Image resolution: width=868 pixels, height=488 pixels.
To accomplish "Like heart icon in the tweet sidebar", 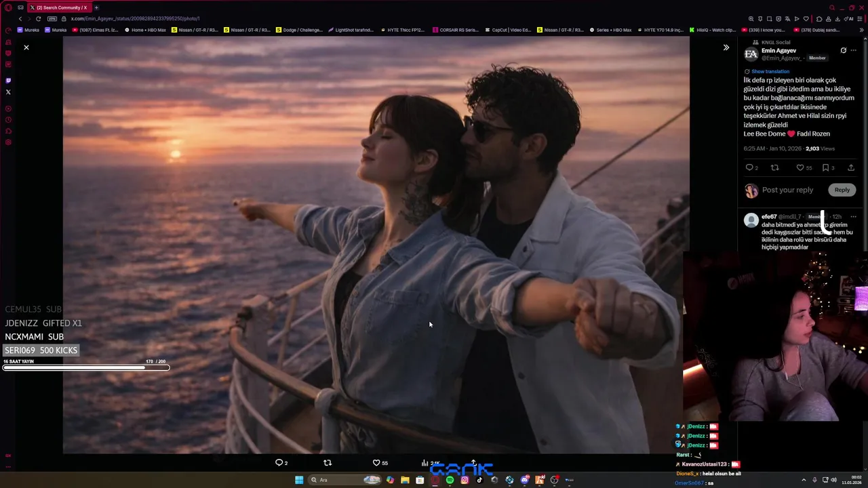I will [x=800, y=167].
